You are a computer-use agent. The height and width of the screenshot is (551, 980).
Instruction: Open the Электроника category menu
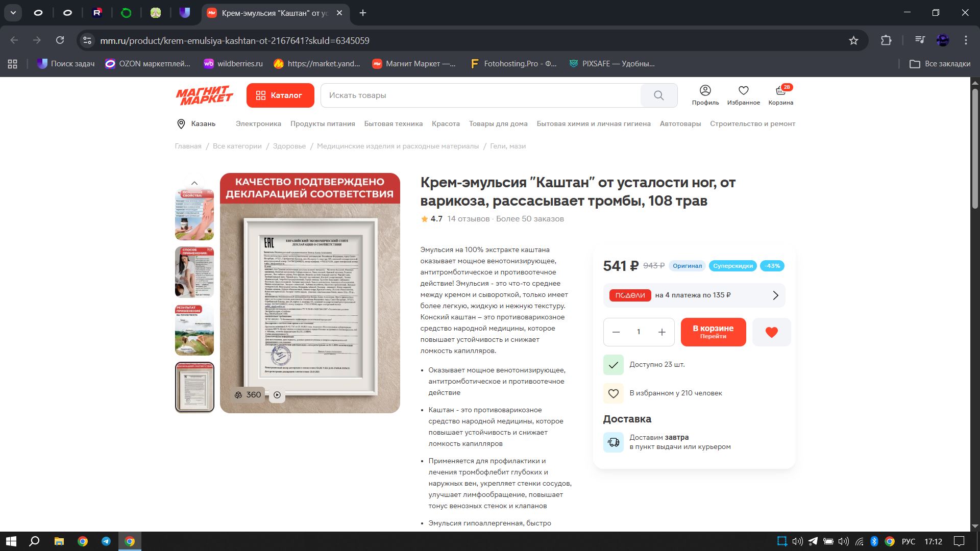pos(258,124)
